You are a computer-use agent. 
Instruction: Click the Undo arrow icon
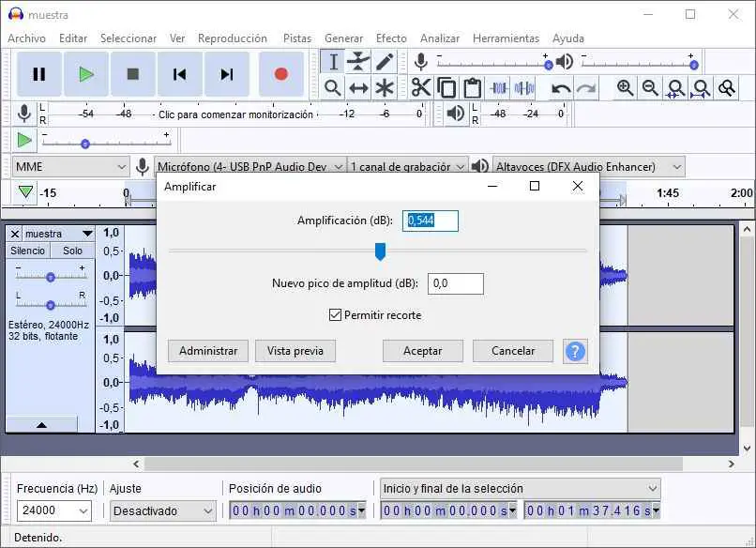pyautogui.click(x=561, y=88)
